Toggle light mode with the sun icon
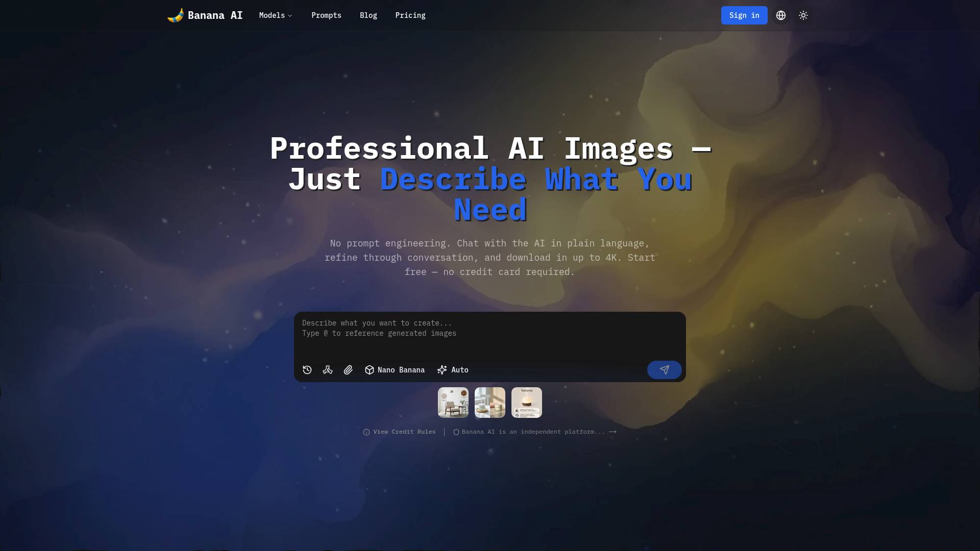The height and width of the screenshot is (551, 980). [x=803, y=15]
